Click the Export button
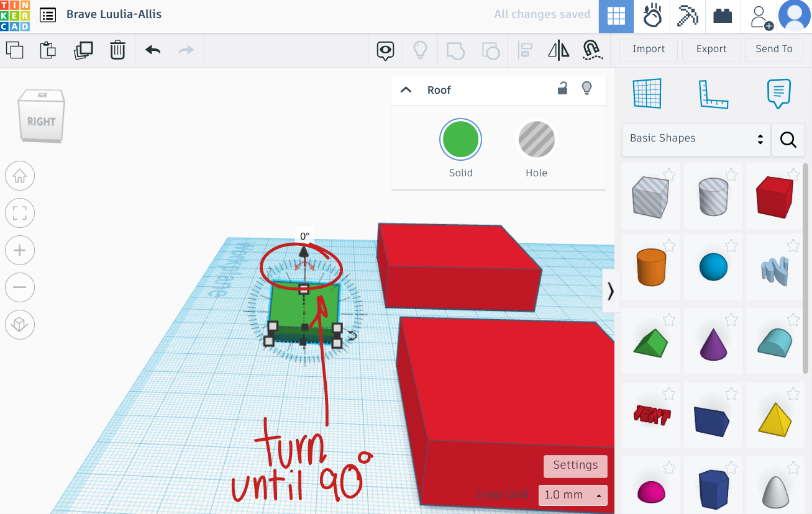The width and height of the screenshot is (812, 514). [x=711, y=49]
